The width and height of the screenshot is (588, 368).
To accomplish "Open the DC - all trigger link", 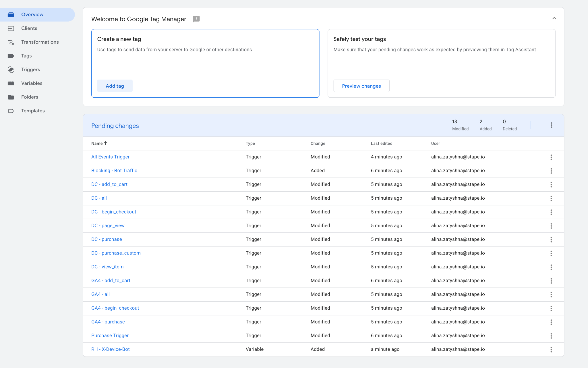I will tap(99, 198).
